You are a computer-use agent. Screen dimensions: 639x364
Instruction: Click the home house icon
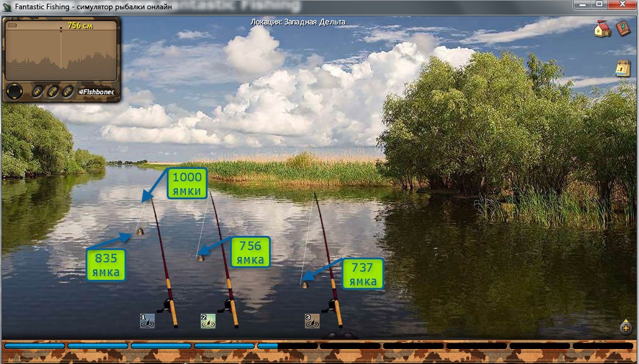pos(602,29)
